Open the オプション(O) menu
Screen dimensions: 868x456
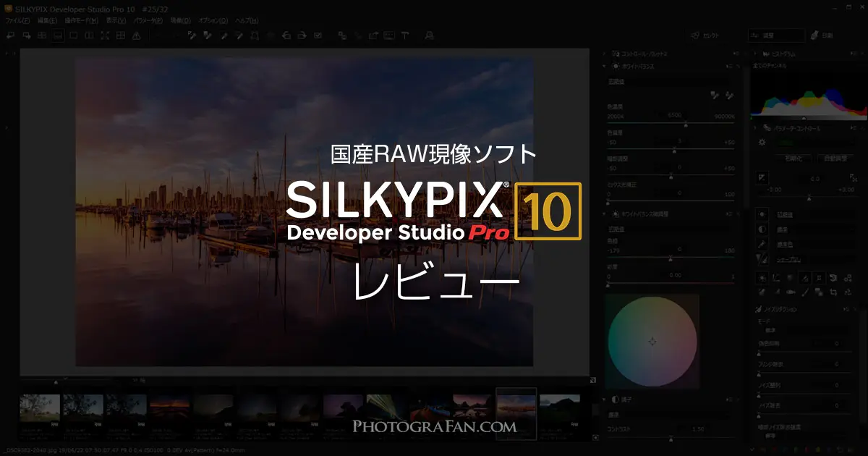[x=213, y=21]
